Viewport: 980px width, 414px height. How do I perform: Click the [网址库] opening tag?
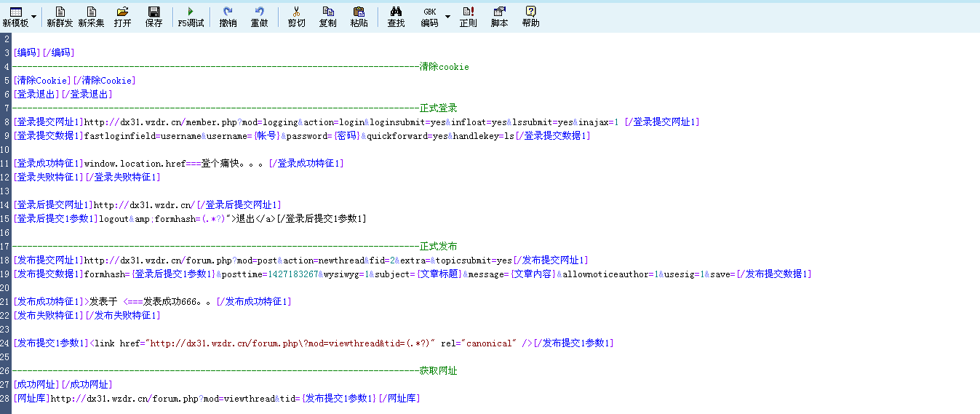[x=31, y=399]
